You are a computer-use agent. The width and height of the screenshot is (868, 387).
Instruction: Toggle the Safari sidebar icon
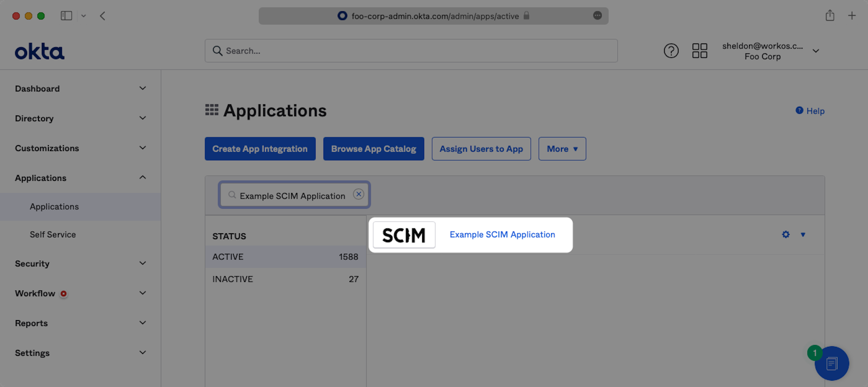(x=66, y=16)
